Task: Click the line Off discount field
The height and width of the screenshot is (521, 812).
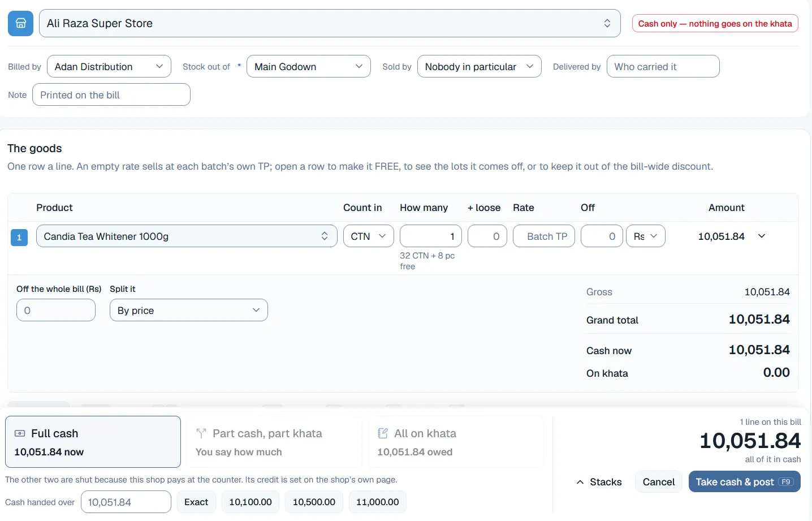Action: 602,236
